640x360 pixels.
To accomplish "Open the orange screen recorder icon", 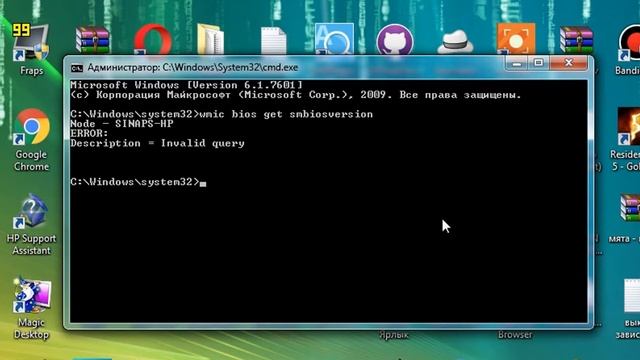I will [516, 39].
